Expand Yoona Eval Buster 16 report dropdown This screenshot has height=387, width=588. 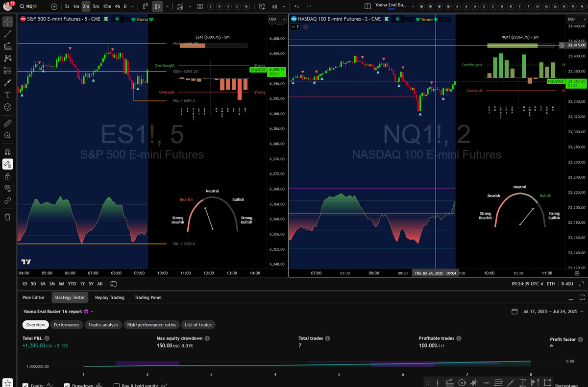pyautogui.click(x=92, y=312)
